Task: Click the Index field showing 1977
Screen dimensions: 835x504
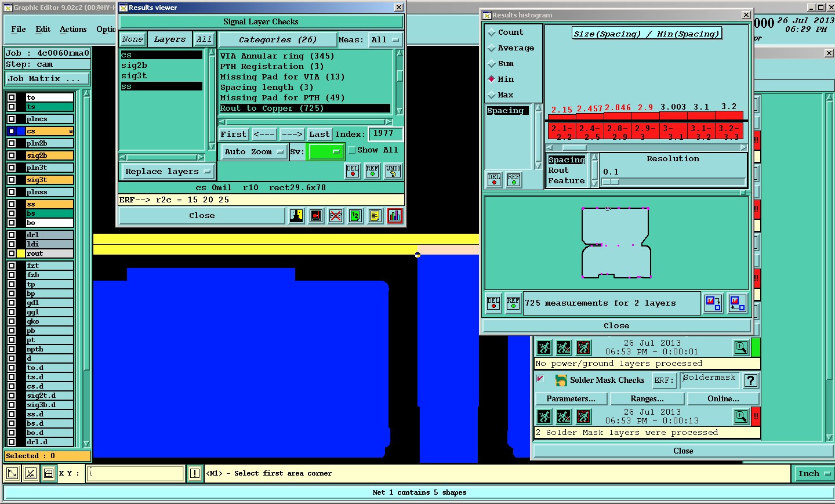Action: tap(385, 134)
